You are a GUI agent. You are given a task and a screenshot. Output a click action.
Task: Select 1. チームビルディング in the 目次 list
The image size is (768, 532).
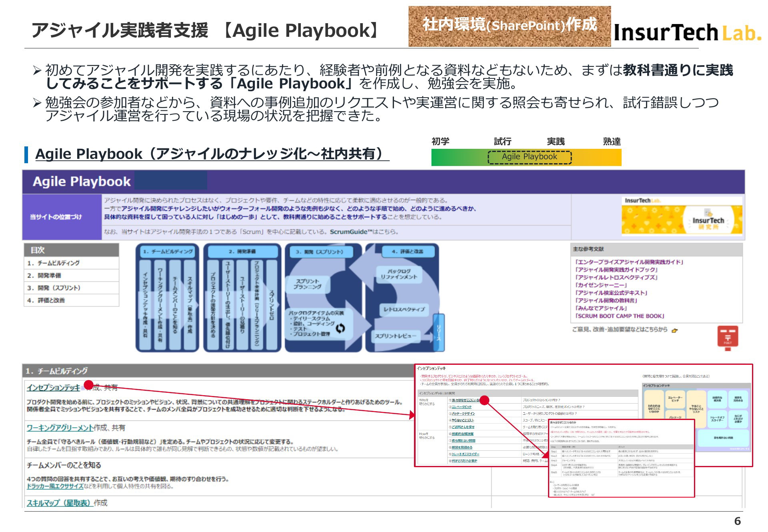(x=71, y=263)
